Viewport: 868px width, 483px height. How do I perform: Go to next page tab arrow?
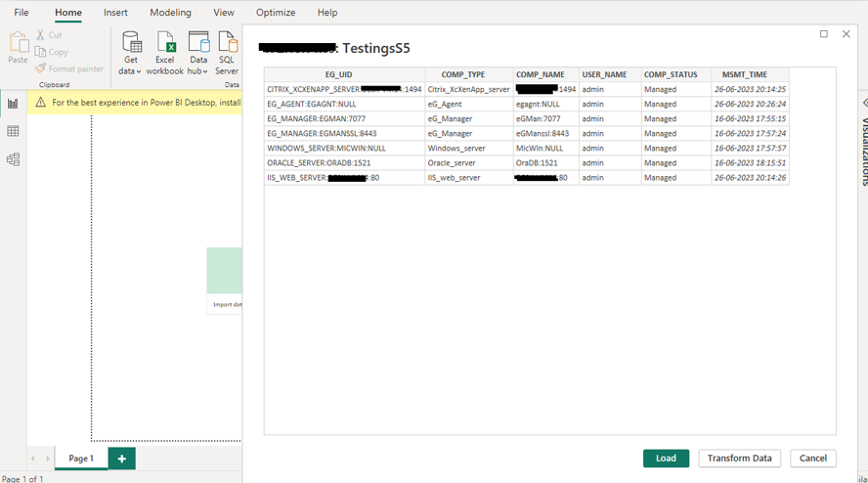(x=48, y=459)
